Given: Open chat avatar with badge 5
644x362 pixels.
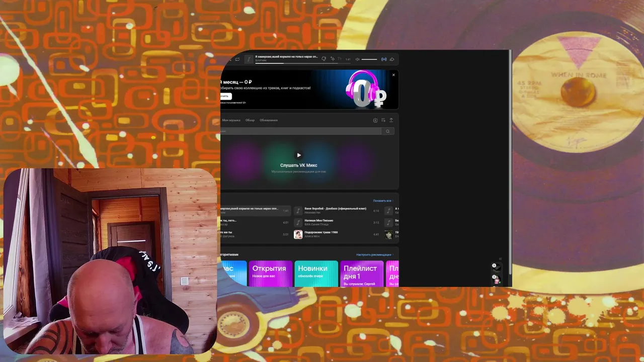Looking at the screenshot, I should 497,268.
